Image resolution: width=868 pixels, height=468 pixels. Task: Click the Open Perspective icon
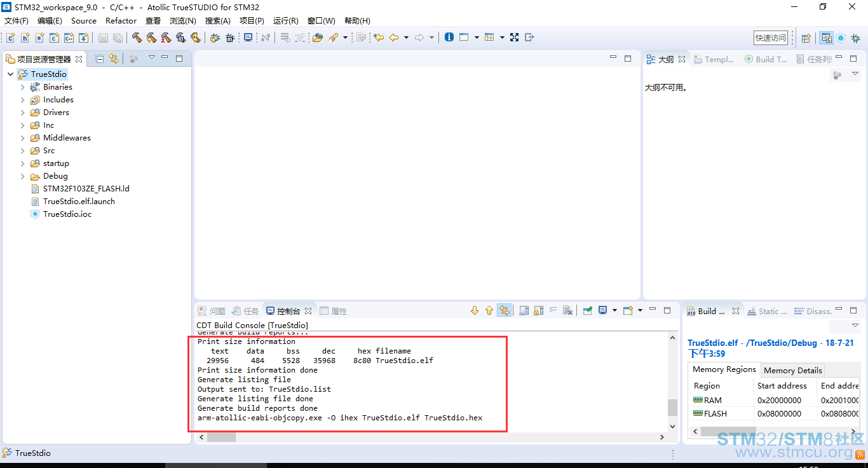pyautogui.click(x=806, y=38)
